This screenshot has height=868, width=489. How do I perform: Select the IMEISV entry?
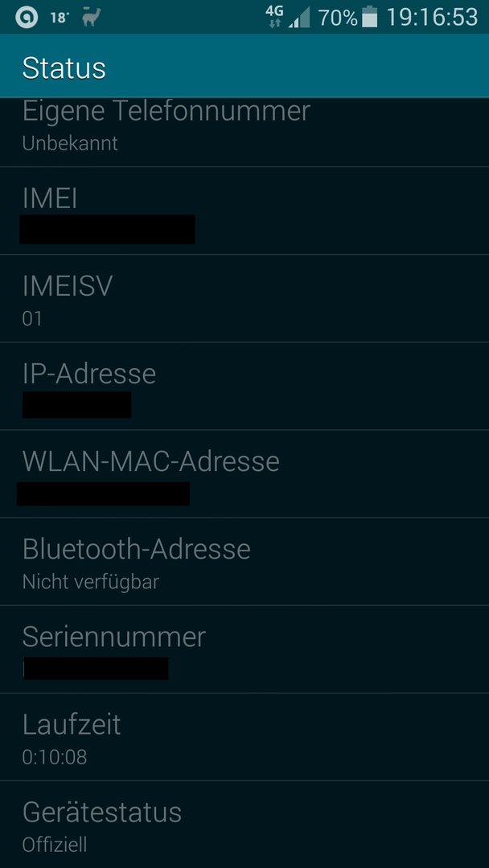click(244, 298)
